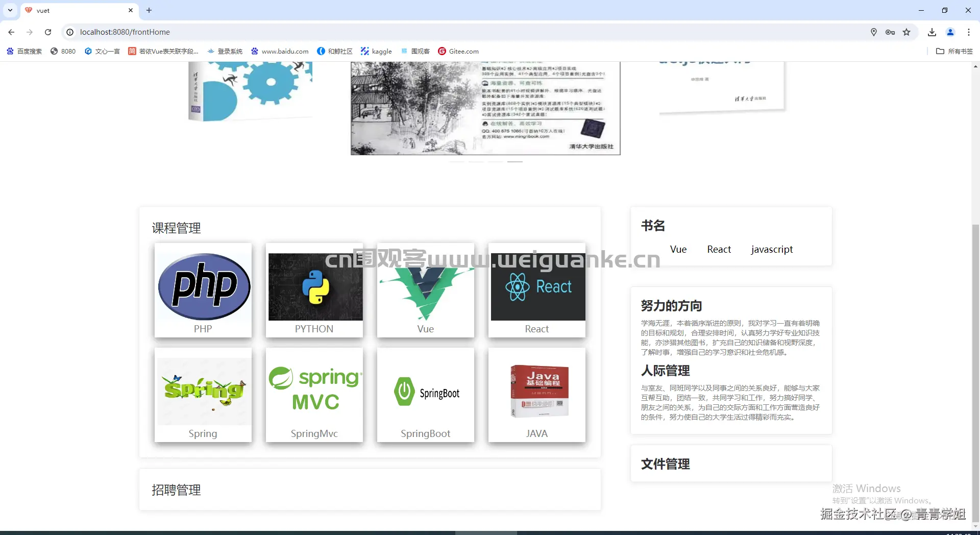Open the location permission icon
This screenshot has height=535, width=980.
(x=874, y=32)
